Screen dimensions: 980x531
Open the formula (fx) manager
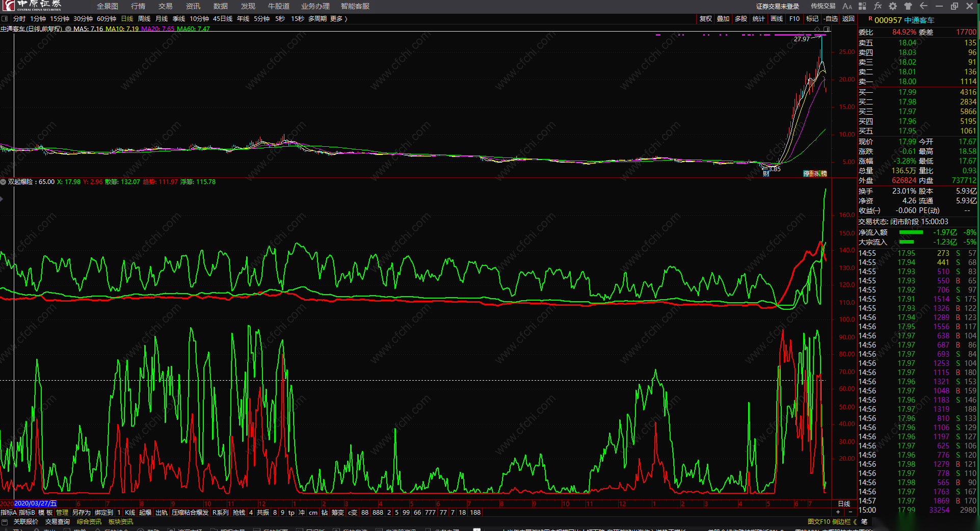(878, 6)
